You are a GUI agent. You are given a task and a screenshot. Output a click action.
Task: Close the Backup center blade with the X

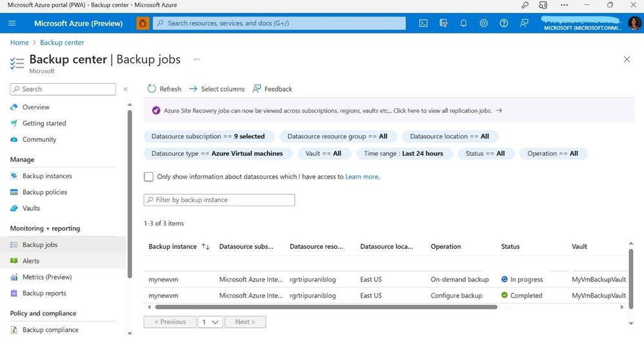click(x=627, y=59)
